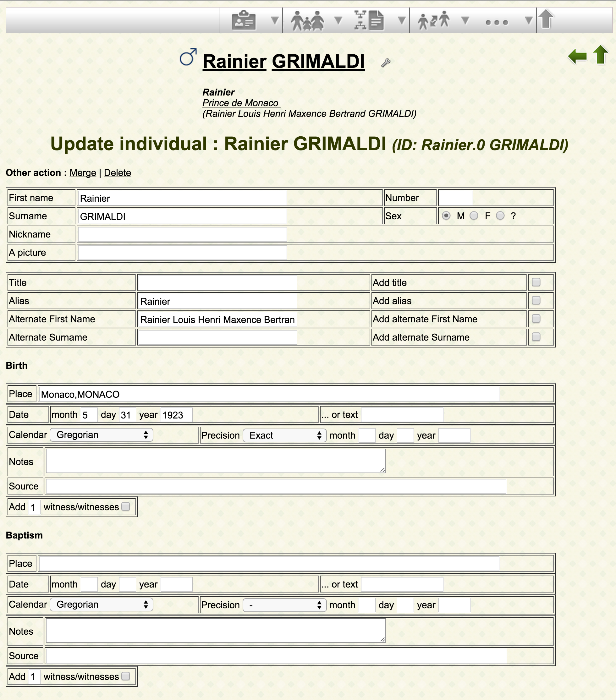The width and height of the screenshot is (616, 700).
Task: Click the wrench icon beside the GRIMALDI heading
Action: pyautogui.click(x=386, y=63)
